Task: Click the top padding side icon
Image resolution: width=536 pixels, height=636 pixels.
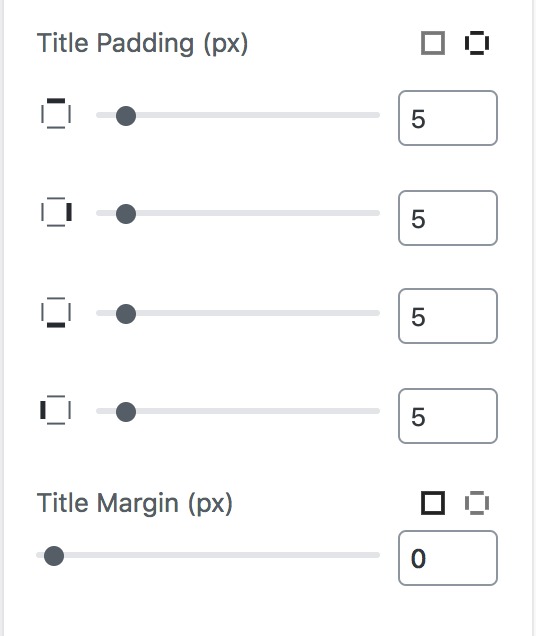Action: (x=56, y=114)
